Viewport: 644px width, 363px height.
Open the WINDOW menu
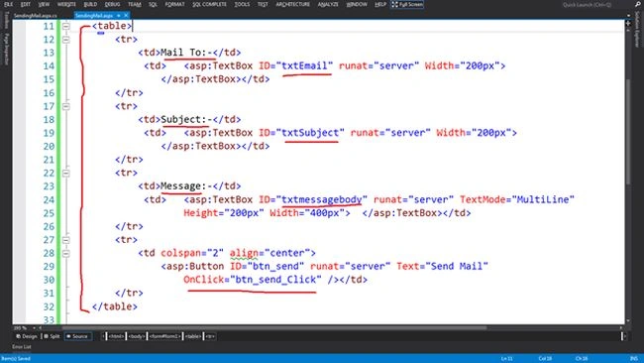(x=357, y=4)
